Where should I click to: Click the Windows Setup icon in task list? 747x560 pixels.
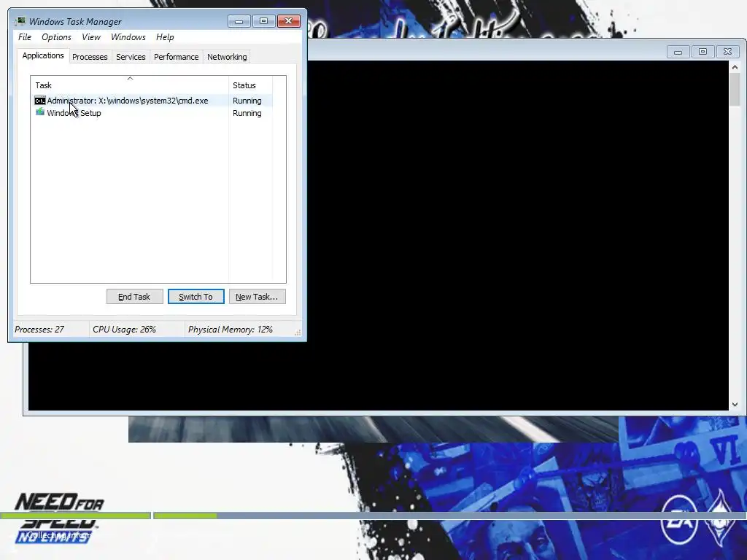coord(40,112)
